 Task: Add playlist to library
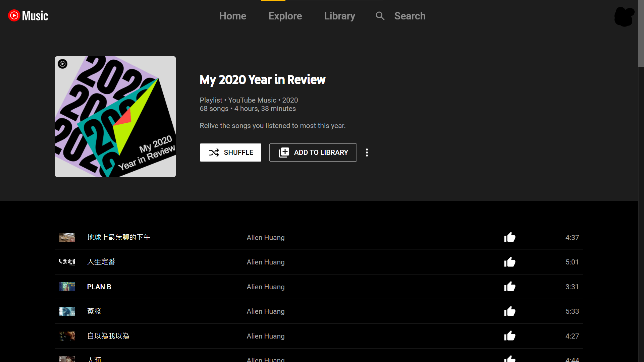(x=313, y=153)
